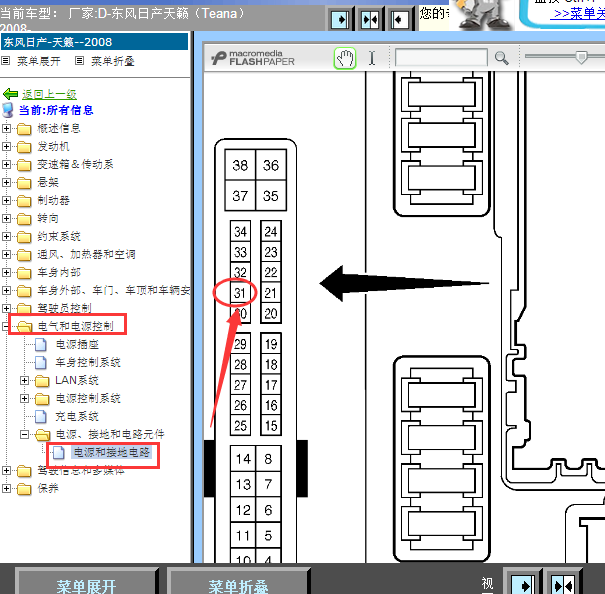Screen dimensions: 605x594
Task: Click the 返回上一级 link
Action: pyautogui.click(x=49, y=94)
